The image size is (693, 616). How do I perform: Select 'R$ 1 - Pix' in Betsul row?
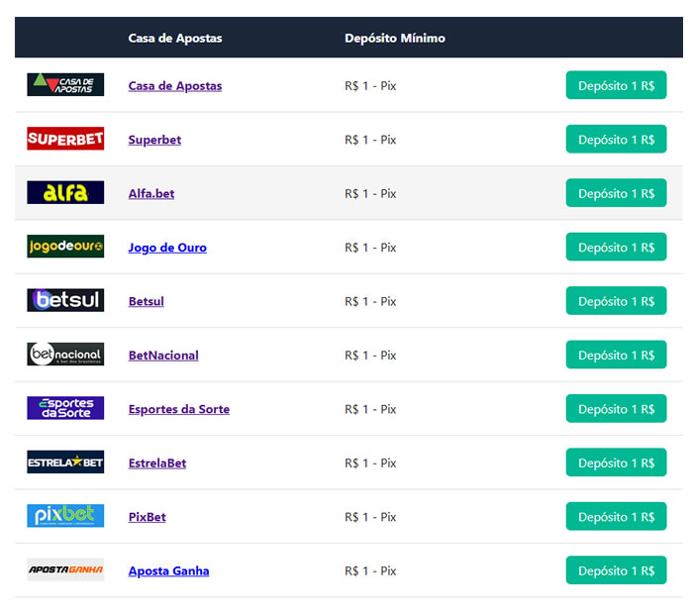pos(370,302)
